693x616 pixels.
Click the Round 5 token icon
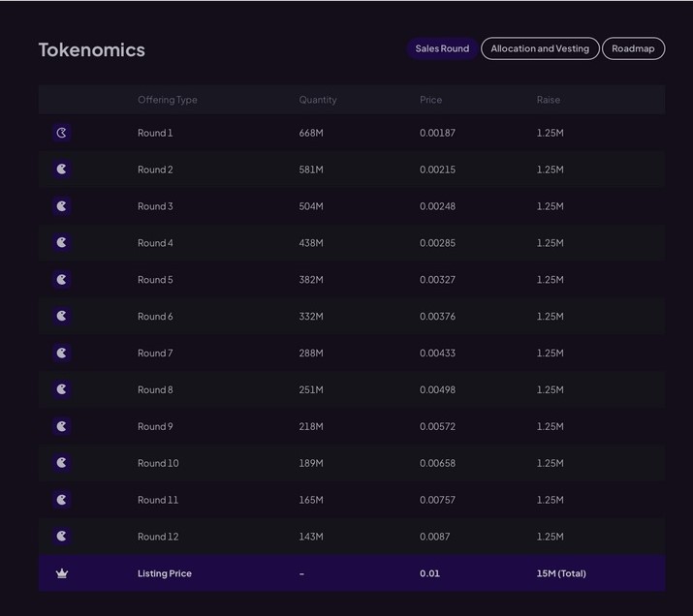62,280
